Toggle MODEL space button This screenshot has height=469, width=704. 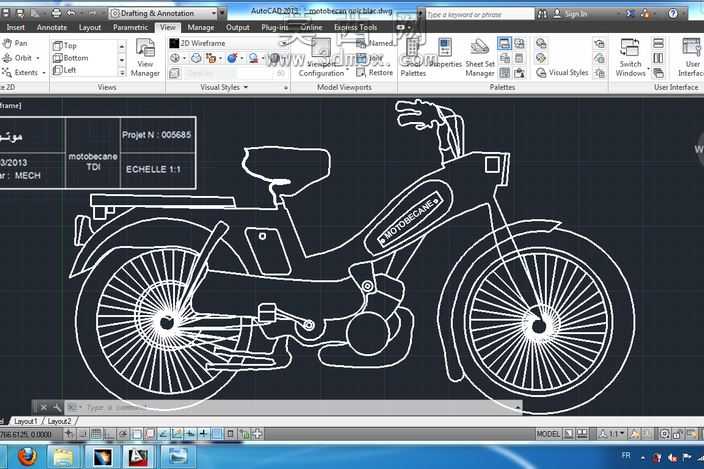click(x=548, y=434)
